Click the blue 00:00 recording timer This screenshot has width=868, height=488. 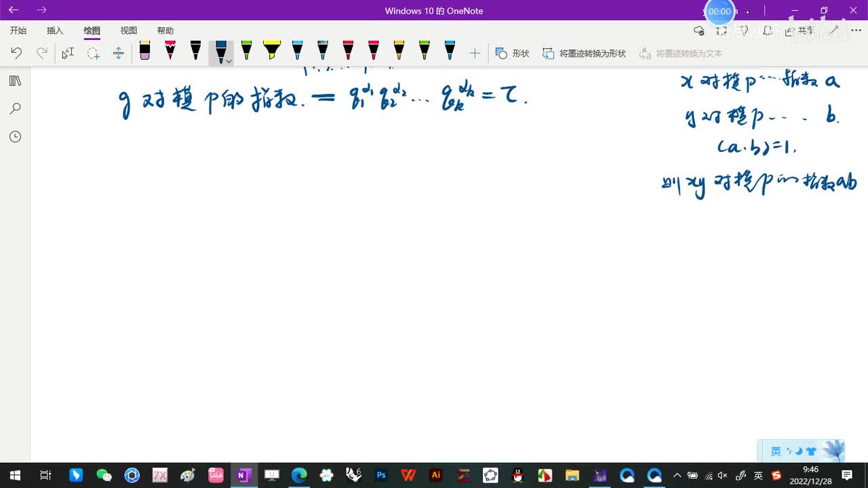[719, 12]
